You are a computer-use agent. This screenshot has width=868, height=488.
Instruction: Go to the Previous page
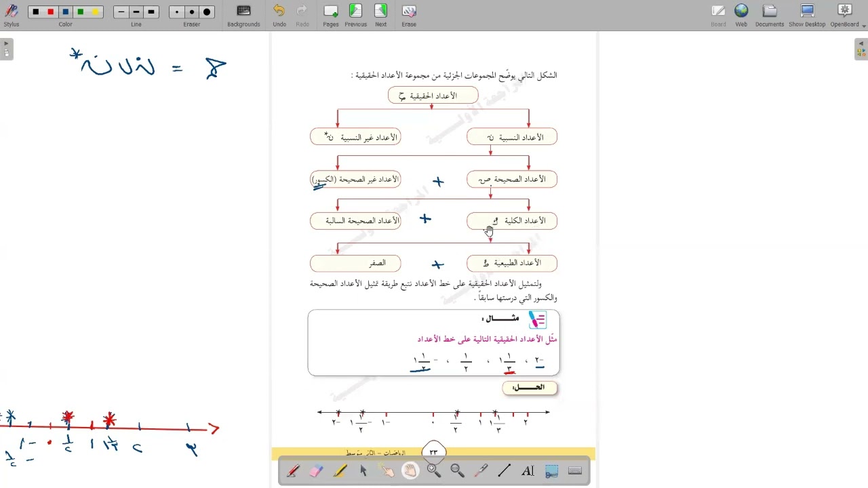tap(355, 15)
